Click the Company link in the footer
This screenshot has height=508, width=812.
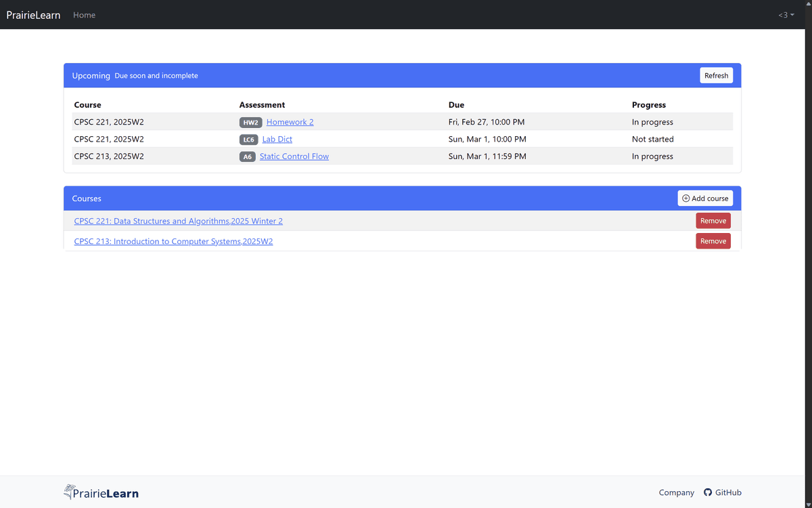676,492
